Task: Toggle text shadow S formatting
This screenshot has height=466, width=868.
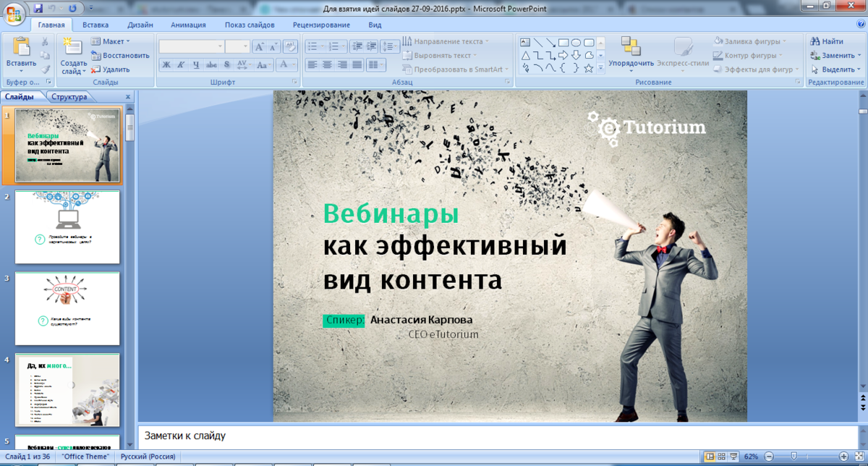Action: (x=227, y=64)
